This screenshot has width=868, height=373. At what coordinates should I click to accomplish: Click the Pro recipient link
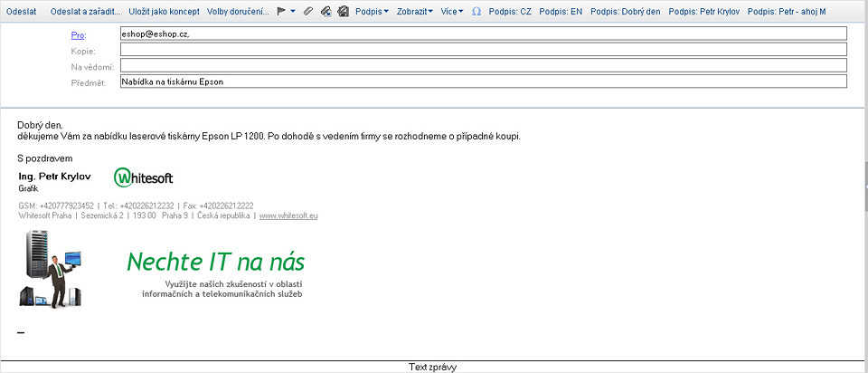(78, 34)
